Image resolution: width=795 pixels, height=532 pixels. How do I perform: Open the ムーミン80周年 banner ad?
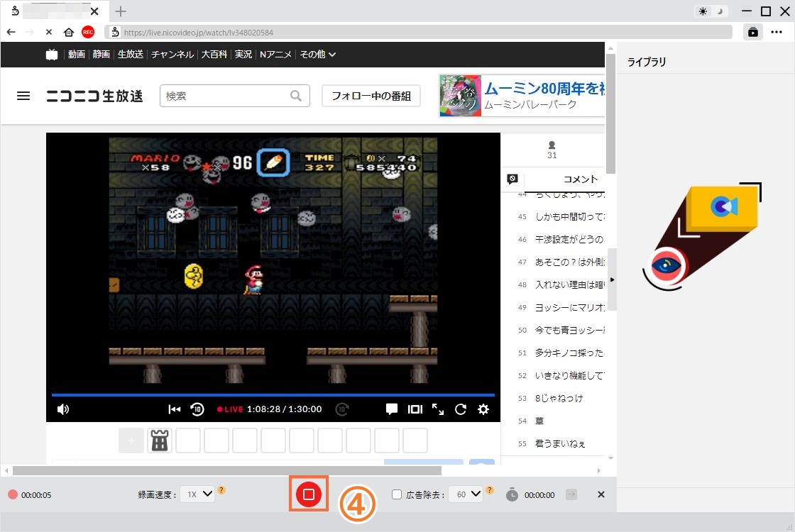pos(522,96)
